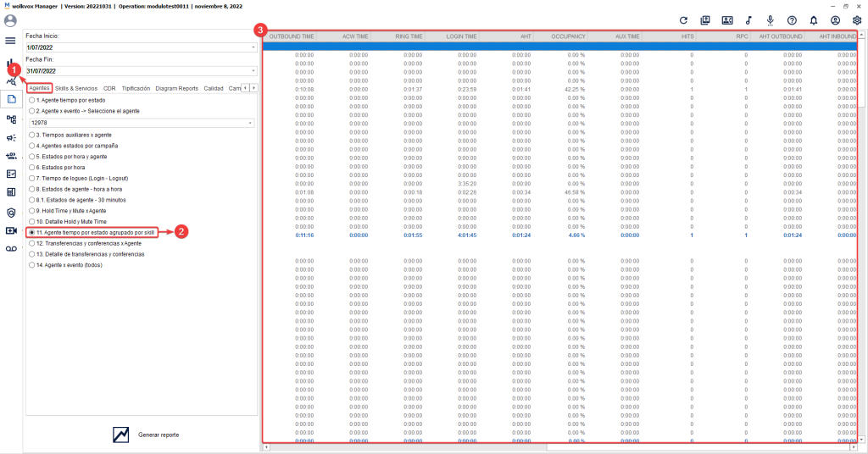Click the AHT OUTBOUND column header
This screenshot has height=454, width=868.
(x=778, y=36)
